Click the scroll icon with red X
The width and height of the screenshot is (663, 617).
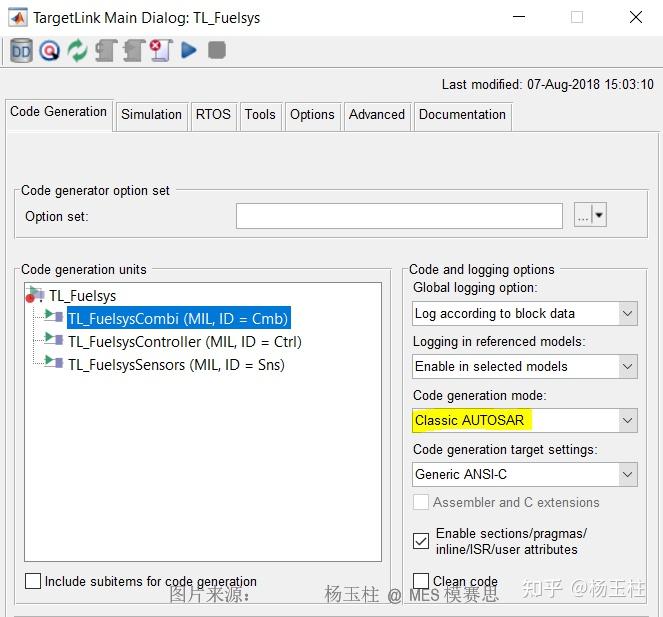click(161, 51)
